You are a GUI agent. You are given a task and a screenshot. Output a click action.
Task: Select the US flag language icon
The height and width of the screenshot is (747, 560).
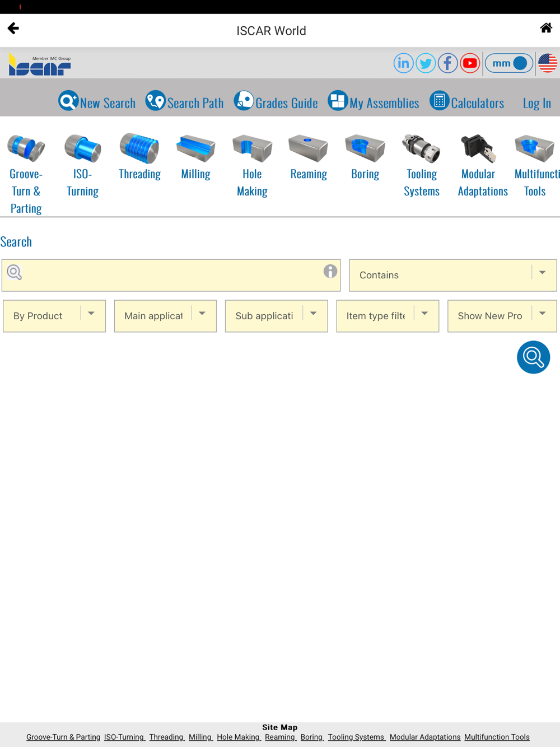[548, 63]
